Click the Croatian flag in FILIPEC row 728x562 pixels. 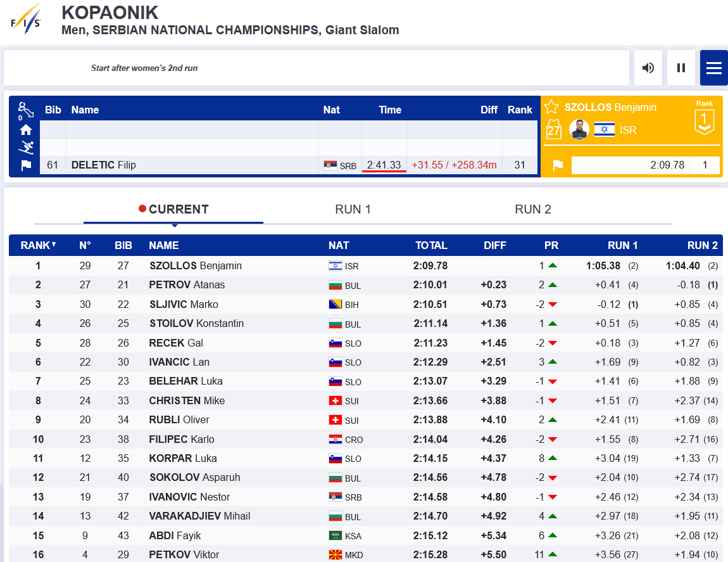(336, 439)
